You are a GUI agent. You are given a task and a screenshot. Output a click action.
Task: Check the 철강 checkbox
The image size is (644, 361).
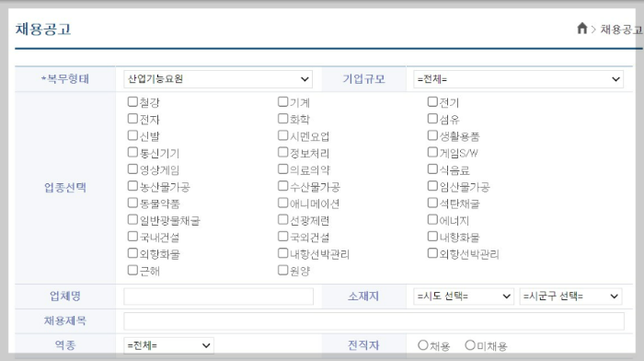tap(132, 101)
